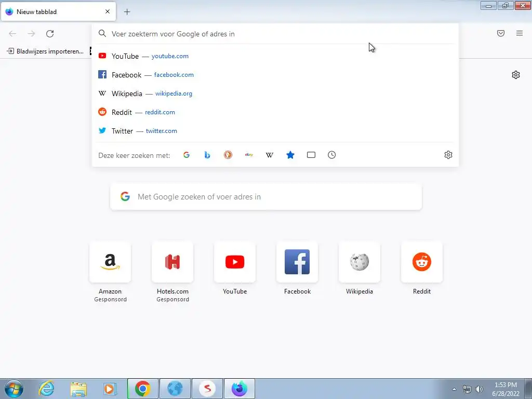Image resolution: width=532 pixels, height=399 pixels.
Task: Launch Internet Explorer from taskbar
Action: coord(46,389)
